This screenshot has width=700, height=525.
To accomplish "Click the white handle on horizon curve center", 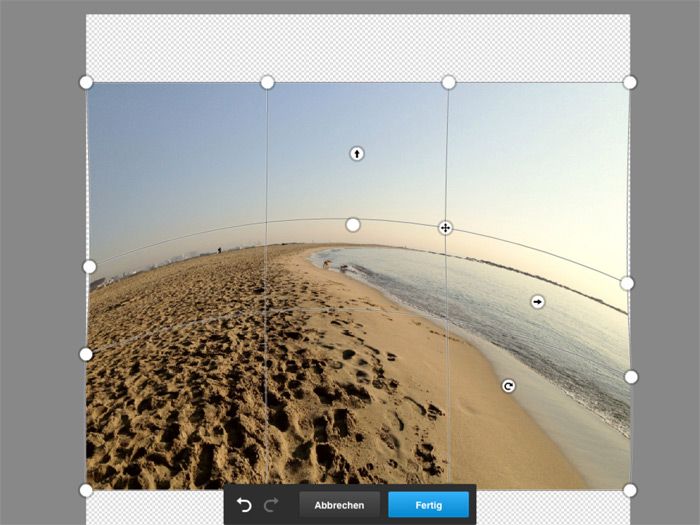I will pyautogui.click(x=353, y=225).
